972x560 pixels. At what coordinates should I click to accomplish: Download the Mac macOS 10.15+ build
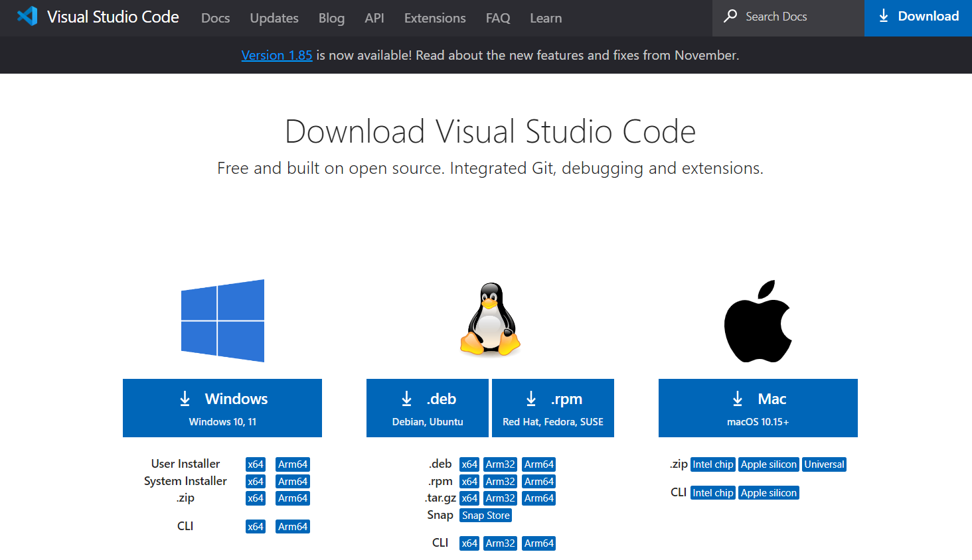tap(758, 408)
